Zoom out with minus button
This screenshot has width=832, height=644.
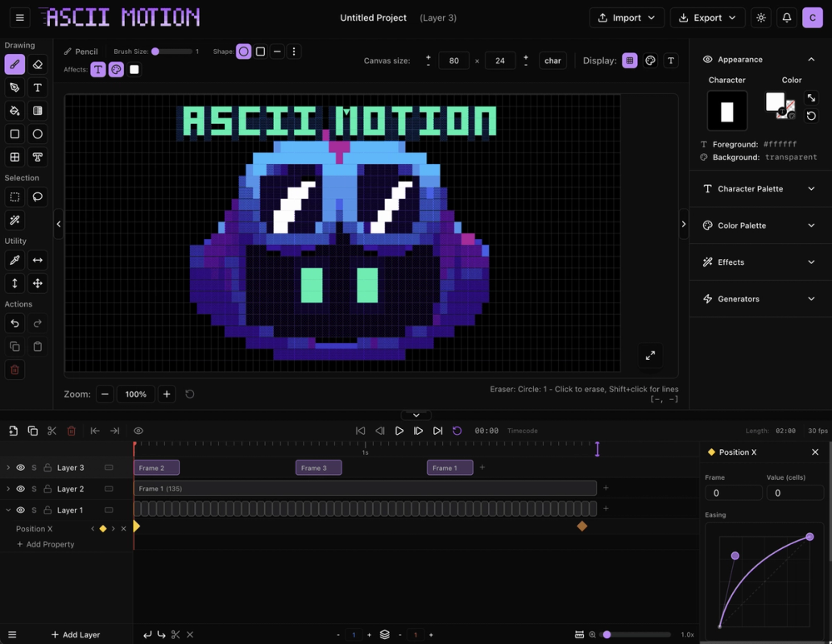pyautogui.click(x=105, y=394)
